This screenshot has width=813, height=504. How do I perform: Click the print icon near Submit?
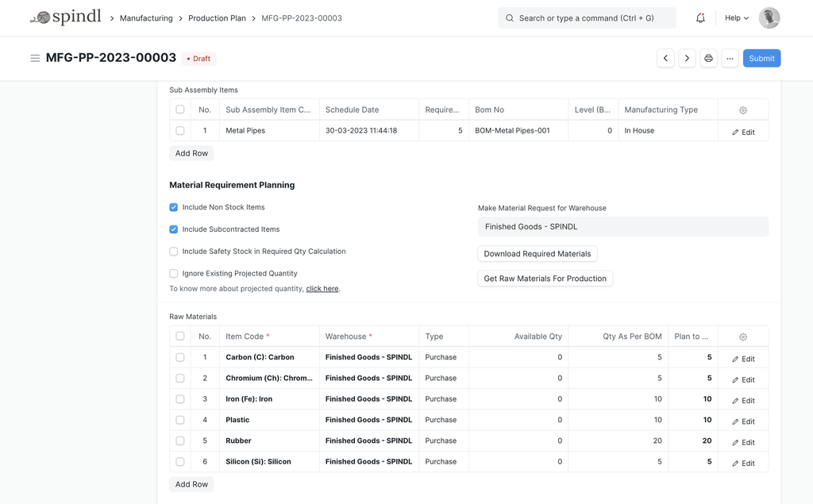click(x=708, y=57)
